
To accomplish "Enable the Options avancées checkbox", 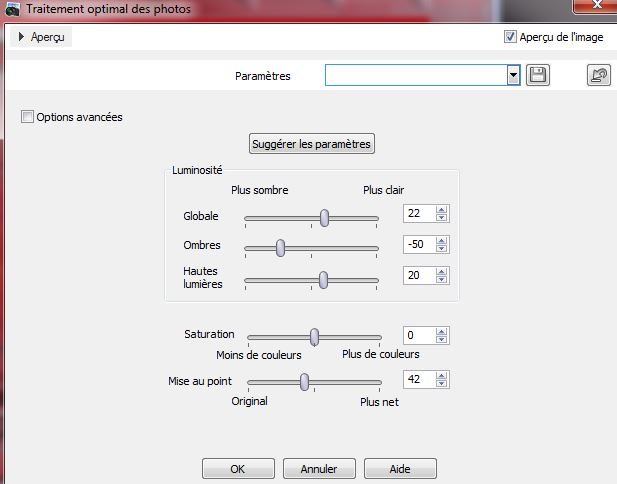I will [27, 117].
